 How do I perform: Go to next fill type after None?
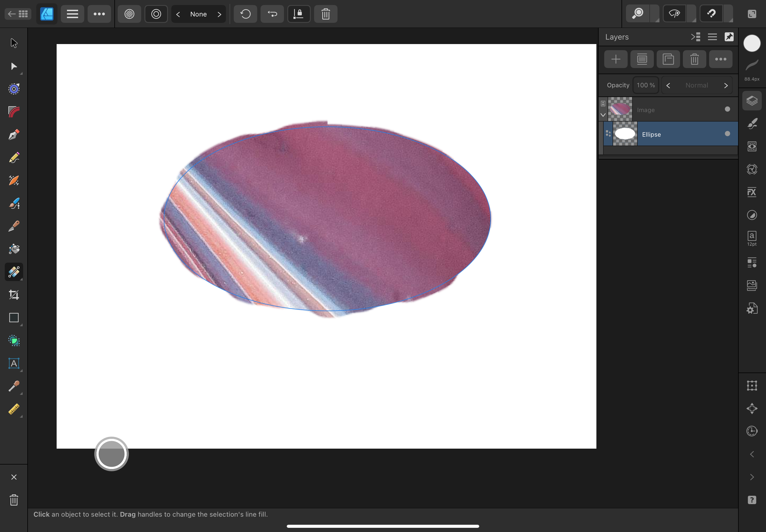tap(219, 14)
